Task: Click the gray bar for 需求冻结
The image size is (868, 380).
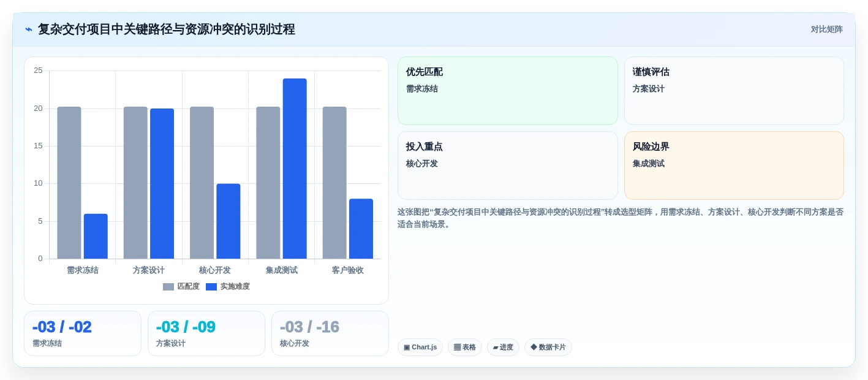Action: click(x=69, y=183)
